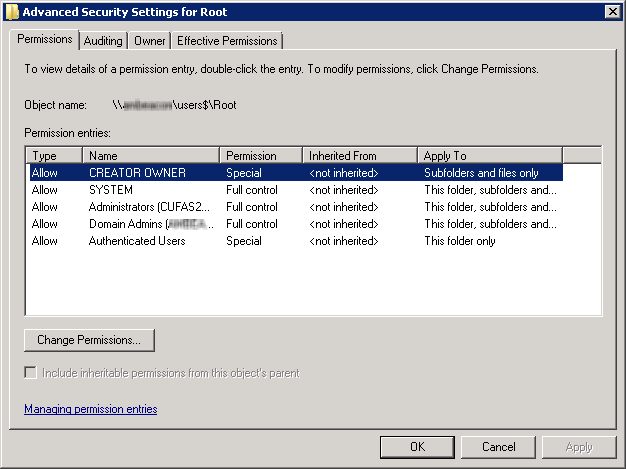Close the Advanced Security Settings dialog
Viewport: 626px width, 469px height.
[x=611, y=11]
